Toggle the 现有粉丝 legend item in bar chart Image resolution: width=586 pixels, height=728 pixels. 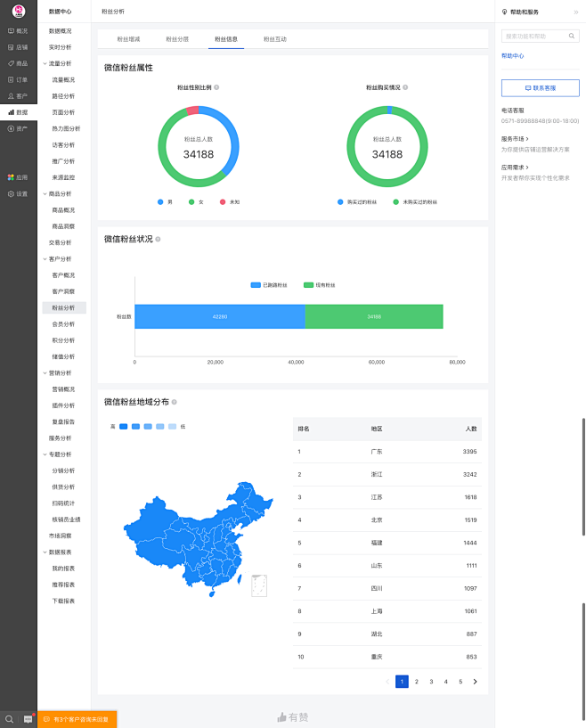click(x=320, y=284)
